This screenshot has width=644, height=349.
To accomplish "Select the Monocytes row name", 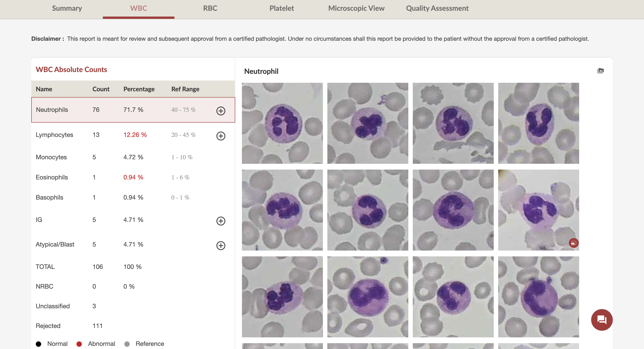I will pos(51,157).
